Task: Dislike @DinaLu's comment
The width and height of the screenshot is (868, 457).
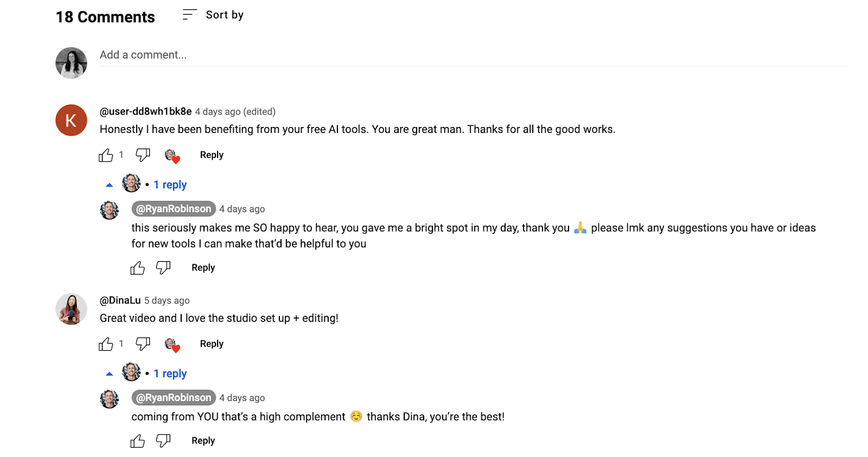Action: (x=142, y=344)
